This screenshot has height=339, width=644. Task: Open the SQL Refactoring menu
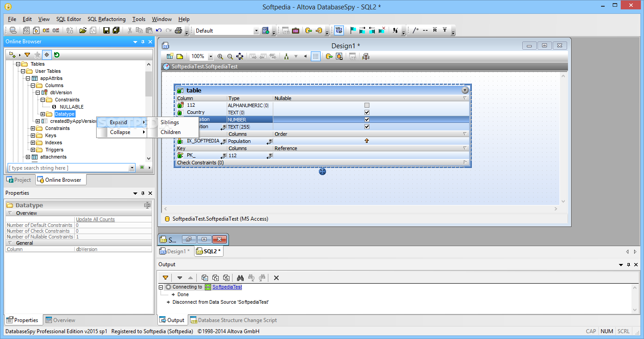click(x=106, y=19)
